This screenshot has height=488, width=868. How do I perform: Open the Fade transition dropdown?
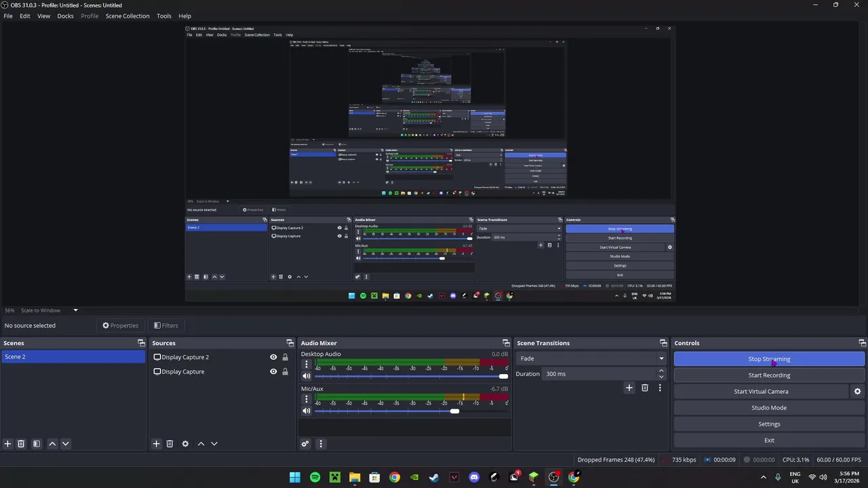point(591,359)
